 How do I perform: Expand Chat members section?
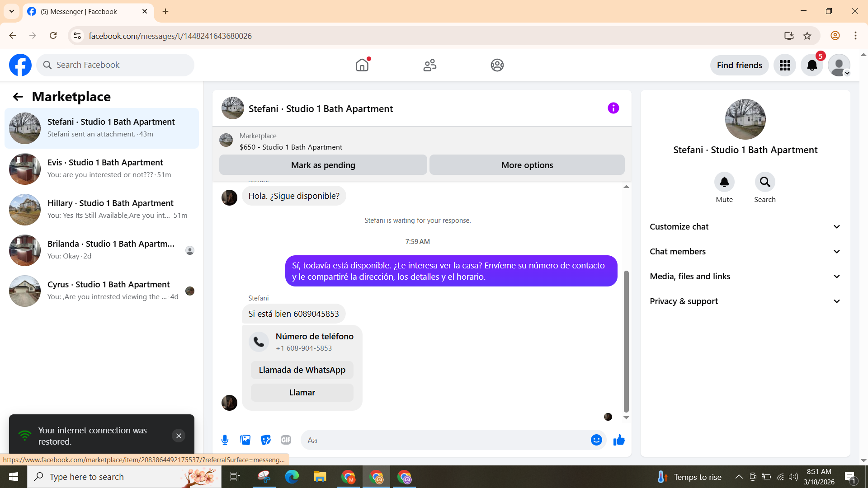pos(745,252)
